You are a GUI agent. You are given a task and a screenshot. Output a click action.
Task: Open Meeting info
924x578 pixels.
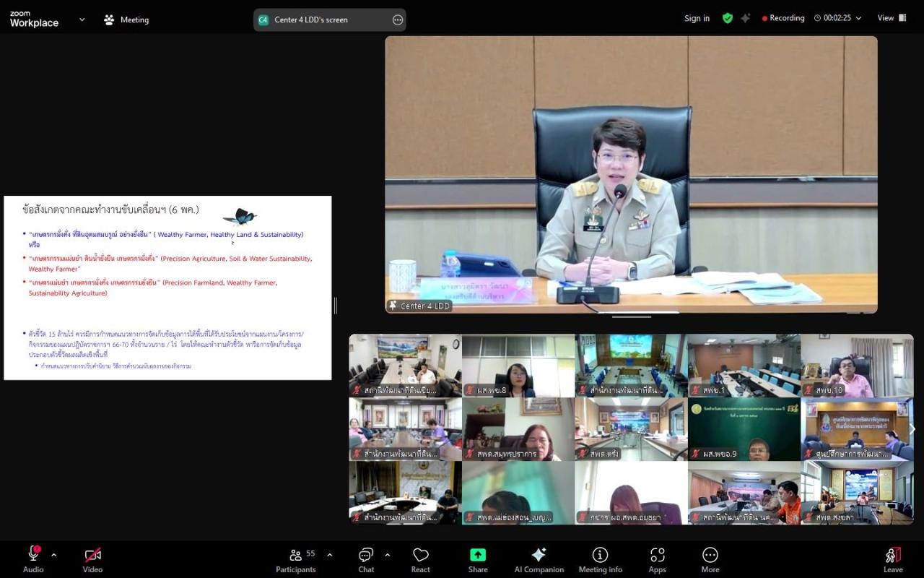[600, 560]
